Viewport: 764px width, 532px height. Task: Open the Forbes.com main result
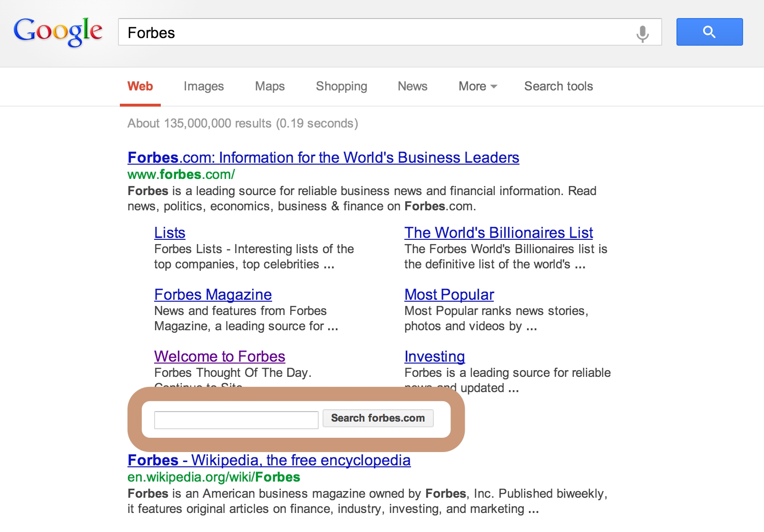[x=323, y=158]
